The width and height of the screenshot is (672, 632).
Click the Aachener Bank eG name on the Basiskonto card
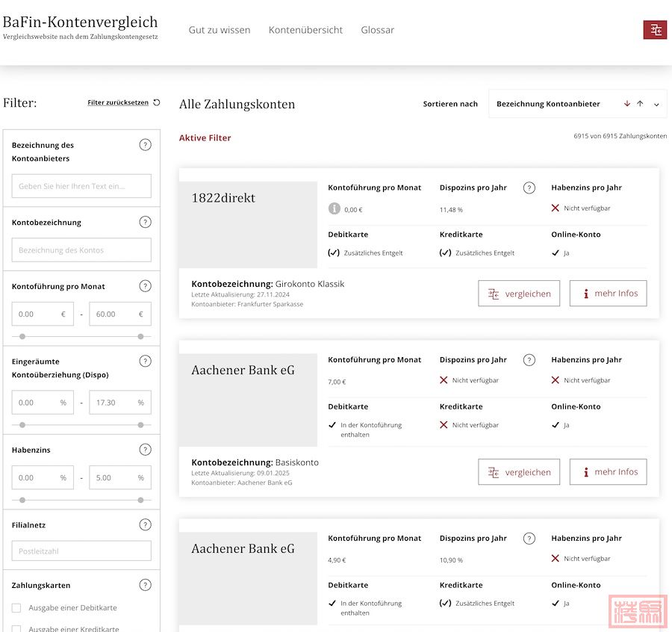[x=243, y=370]
